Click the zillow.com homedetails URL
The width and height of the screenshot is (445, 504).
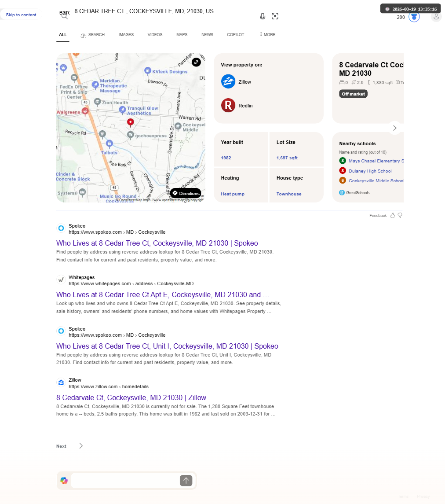tap(109, 386)
